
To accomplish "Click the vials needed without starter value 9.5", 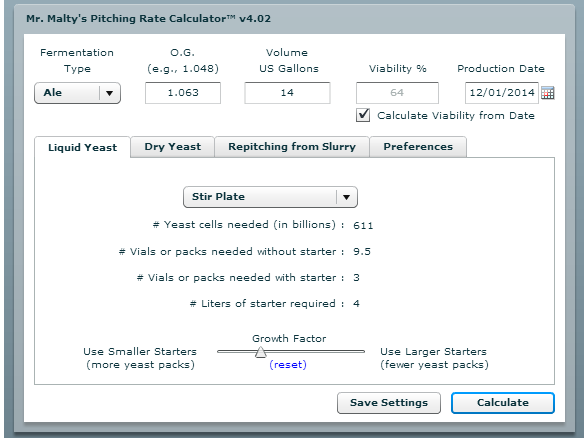I will 362,252.
